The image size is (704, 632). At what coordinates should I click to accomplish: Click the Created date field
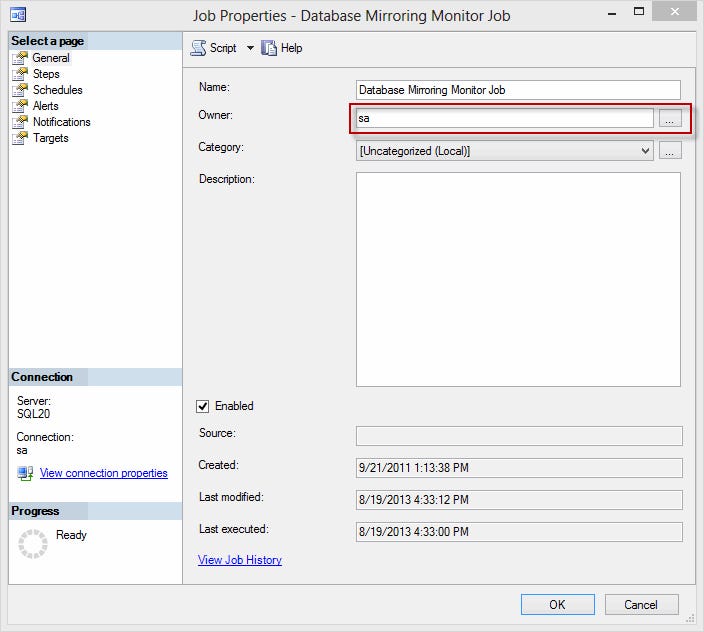click(x=519, y=468)
